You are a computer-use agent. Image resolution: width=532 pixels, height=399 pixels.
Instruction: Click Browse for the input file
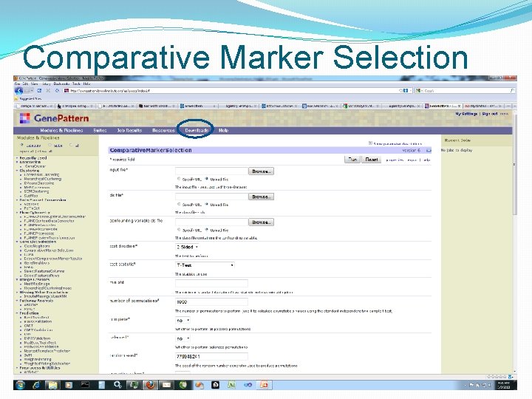click(x=261, y=171)
